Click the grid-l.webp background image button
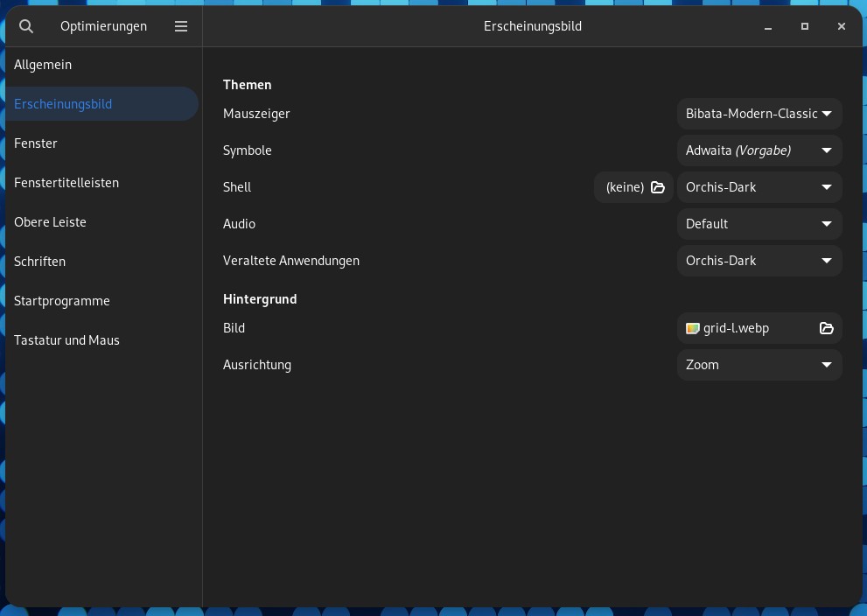 tap(748, 328)
